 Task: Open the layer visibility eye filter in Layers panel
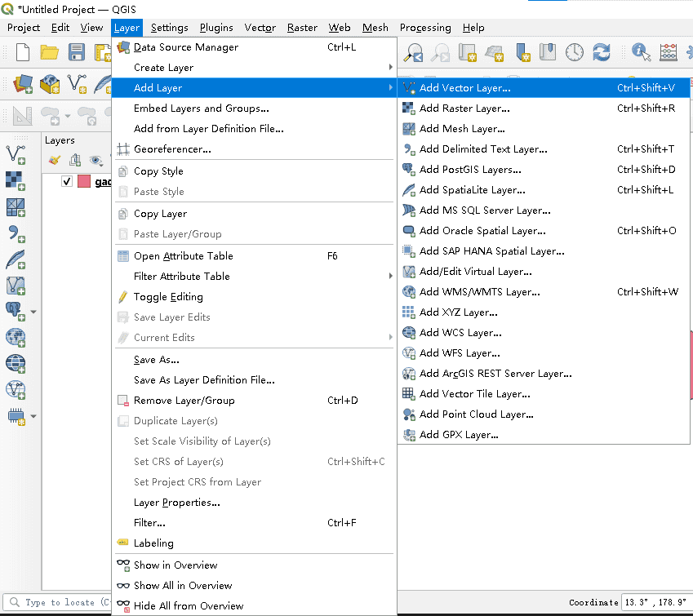pyautogui.click(x=96, y=161)
